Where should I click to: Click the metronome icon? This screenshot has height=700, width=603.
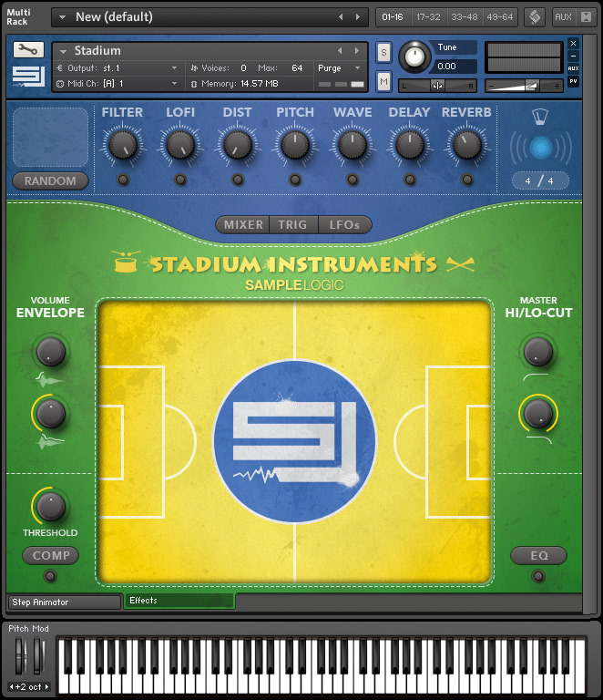click(540, 117)
